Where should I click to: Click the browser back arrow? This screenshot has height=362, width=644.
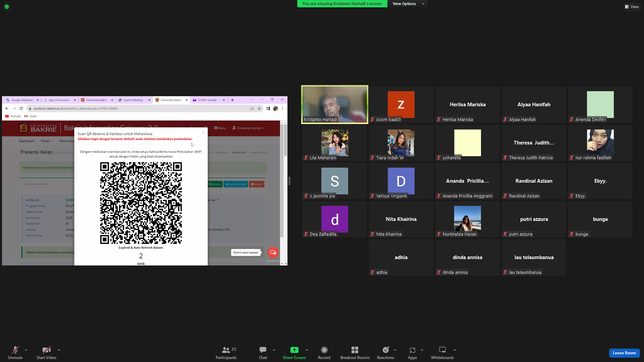[x=7, y=109]
